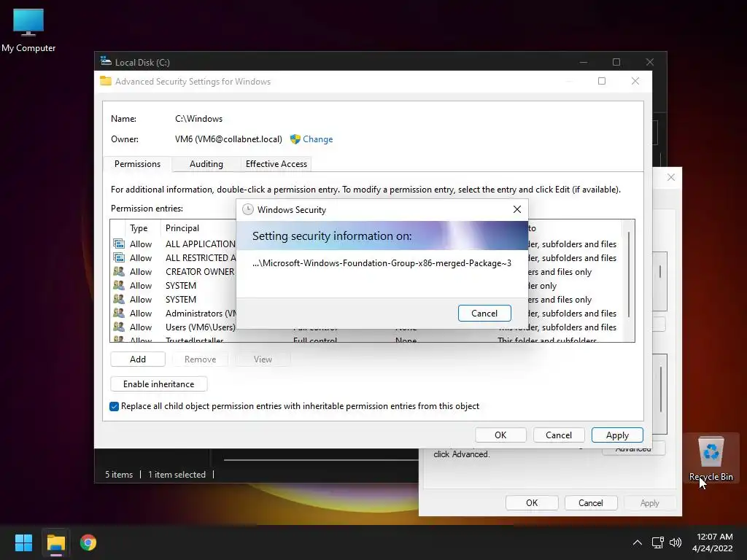747x560 pixels.
Task: Select the Administrators permission row text
Action: (x=201, y=314)
